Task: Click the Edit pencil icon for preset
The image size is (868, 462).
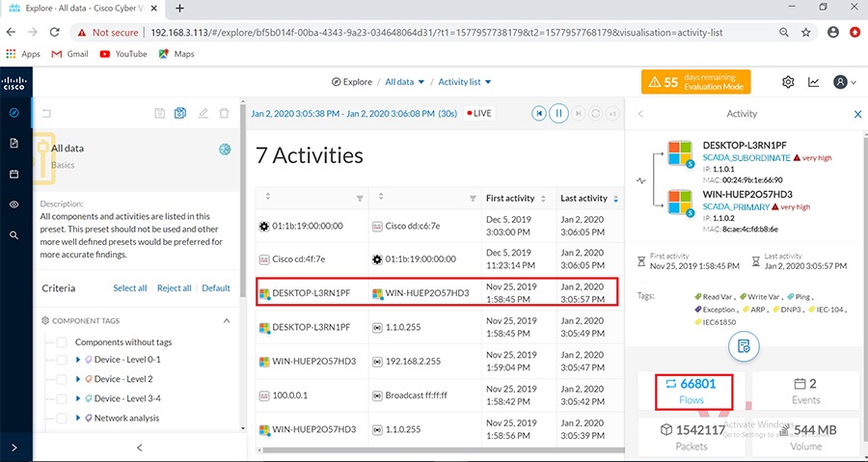Action: coord(203,113)
